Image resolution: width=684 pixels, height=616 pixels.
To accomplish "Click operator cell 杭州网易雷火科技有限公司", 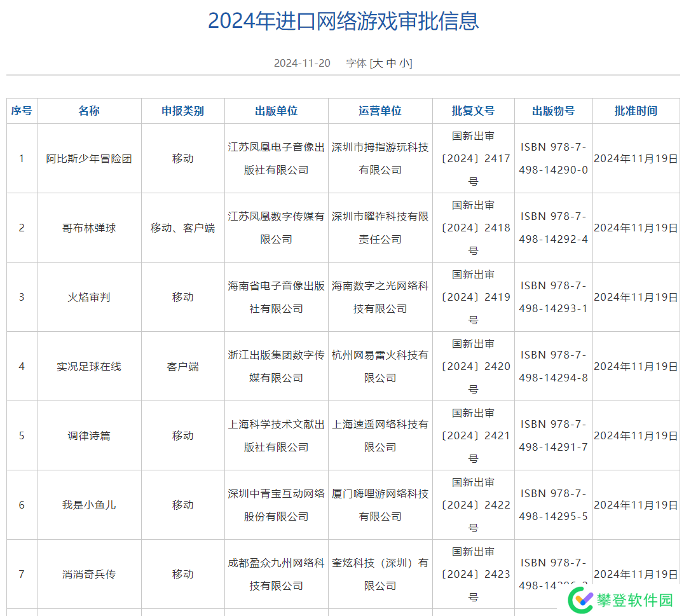I will 380,366.
